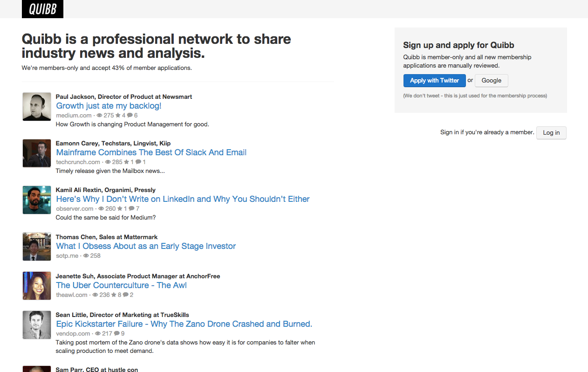Sign up using the Google button
The height and width of the screenshot is (372, 588).
(491, 80)
